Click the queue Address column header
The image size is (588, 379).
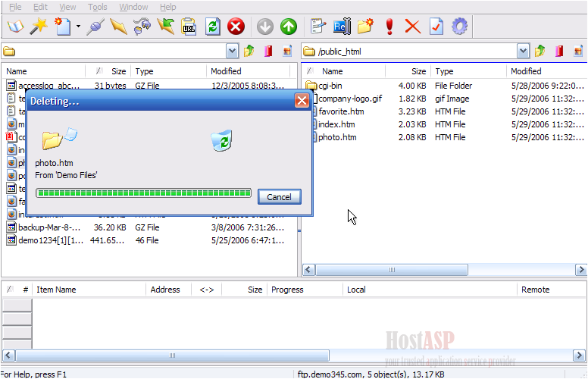click(x=168, y=290)
